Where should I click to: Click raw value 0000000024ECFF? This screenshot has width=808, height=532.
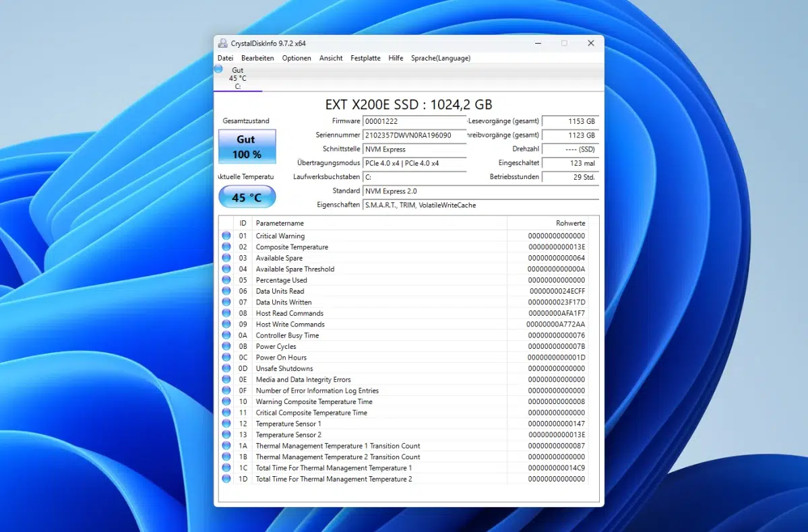pos(557,291)
